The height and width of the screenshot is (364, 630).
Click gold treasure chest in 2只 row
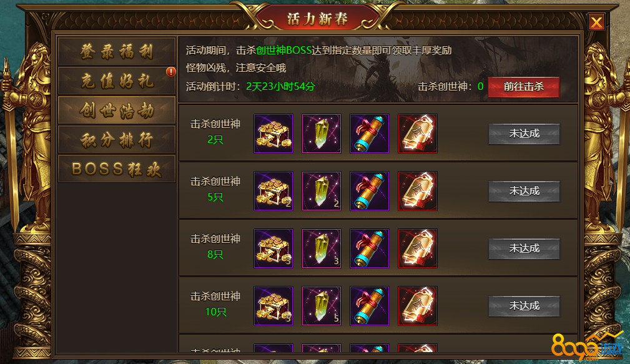click(x=273, y=134)
